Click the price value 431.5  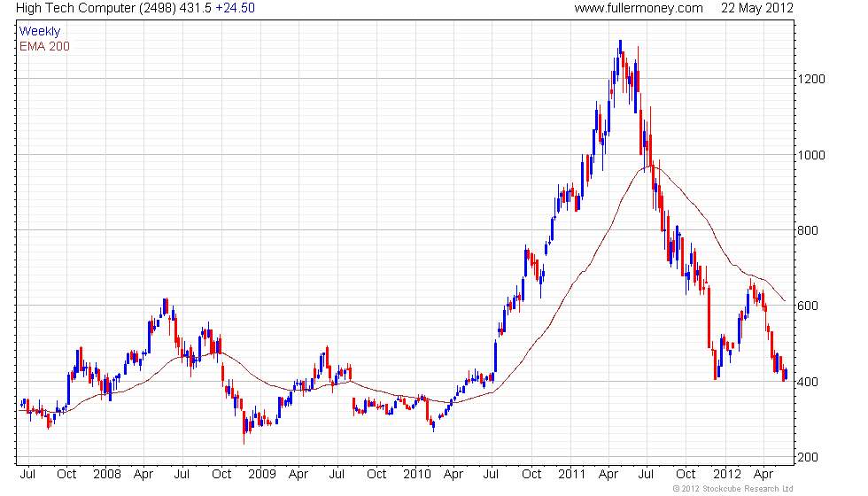196,8
